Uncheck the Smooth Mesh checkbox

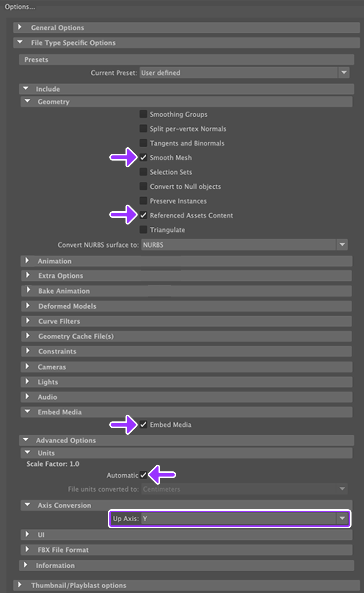[143, 158]
